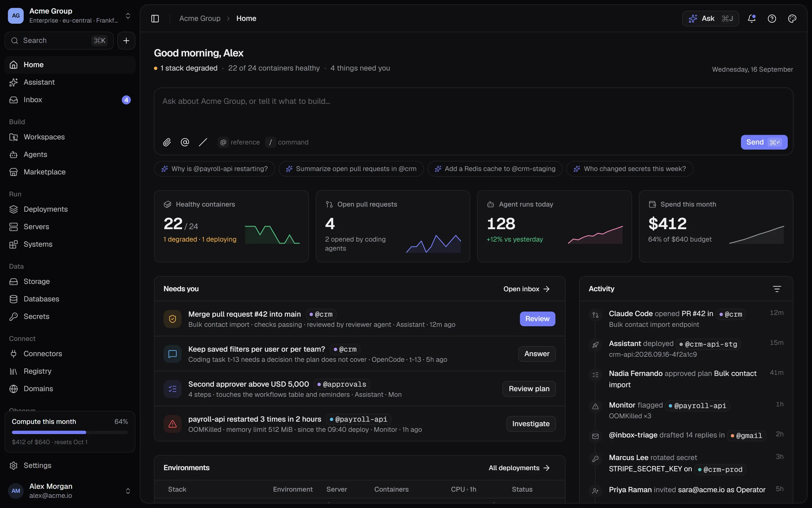
Task: Click the checklist icon beside Nadia Fernando
Action: (x=595, y=375)
